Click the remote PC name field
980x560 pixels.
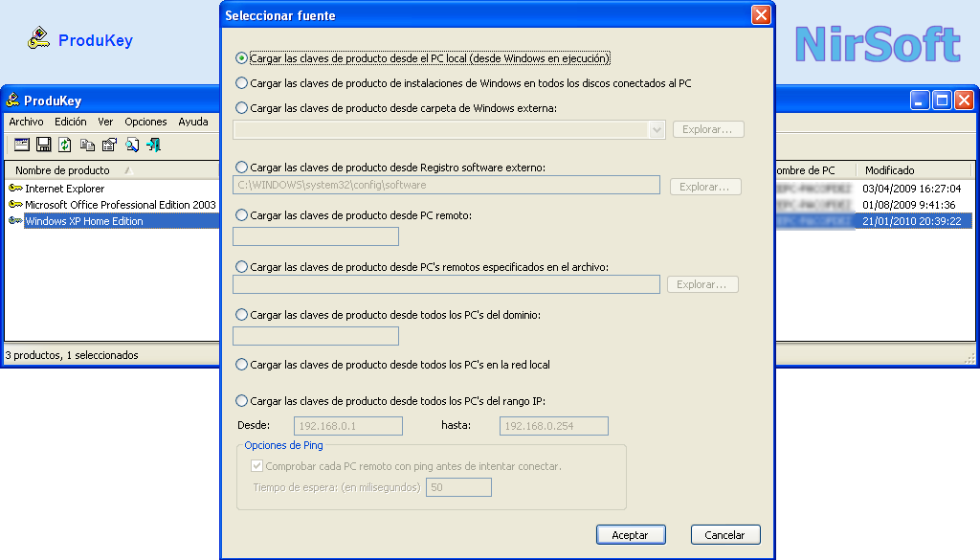click(316, 236)
